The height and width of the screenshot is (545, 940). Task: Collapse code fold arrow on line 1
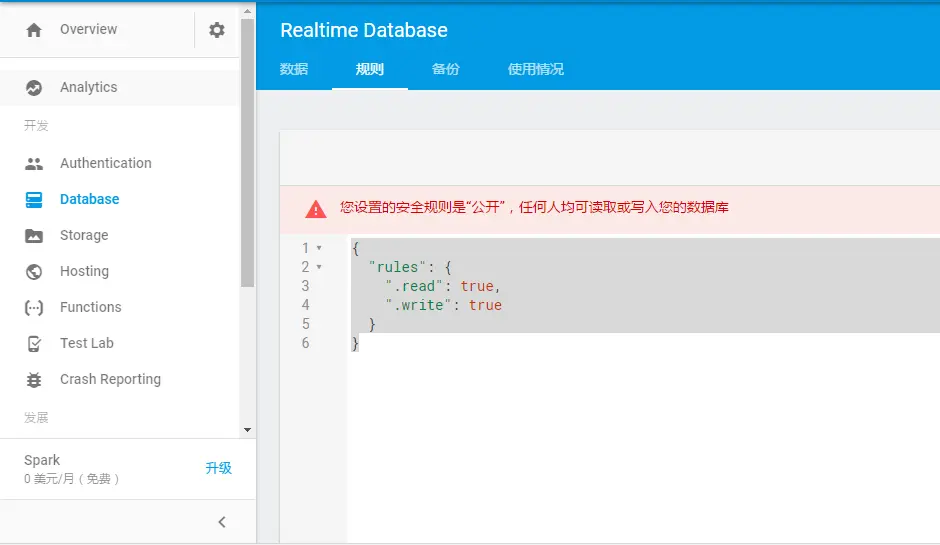319,248
